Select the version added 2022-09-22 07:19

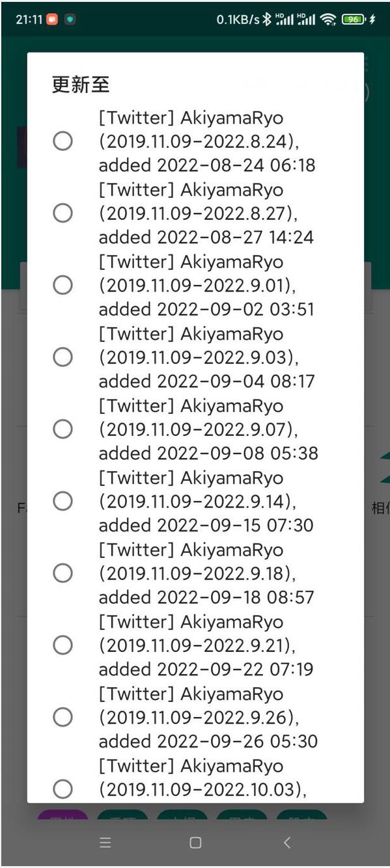(x=63, y=645)
